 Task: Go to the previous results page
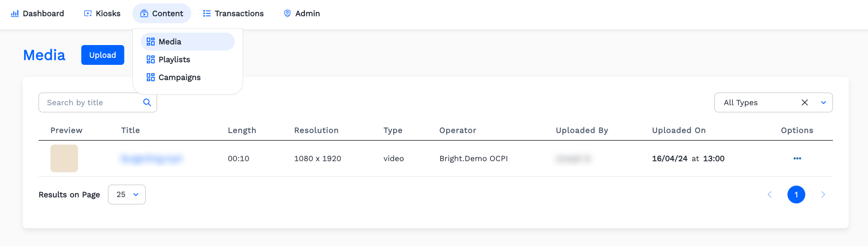[770, 195]
